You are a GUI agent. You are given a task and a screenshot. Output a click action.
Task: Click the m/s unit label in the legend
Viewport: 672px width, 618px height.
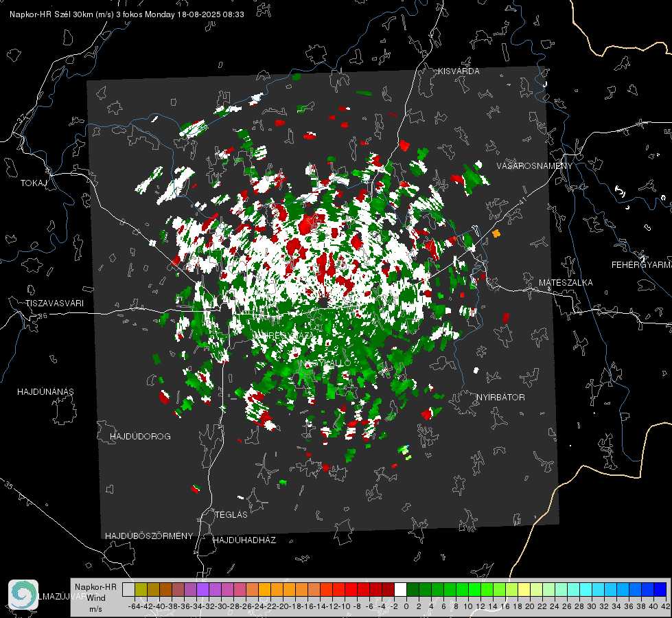coord(95,609)
